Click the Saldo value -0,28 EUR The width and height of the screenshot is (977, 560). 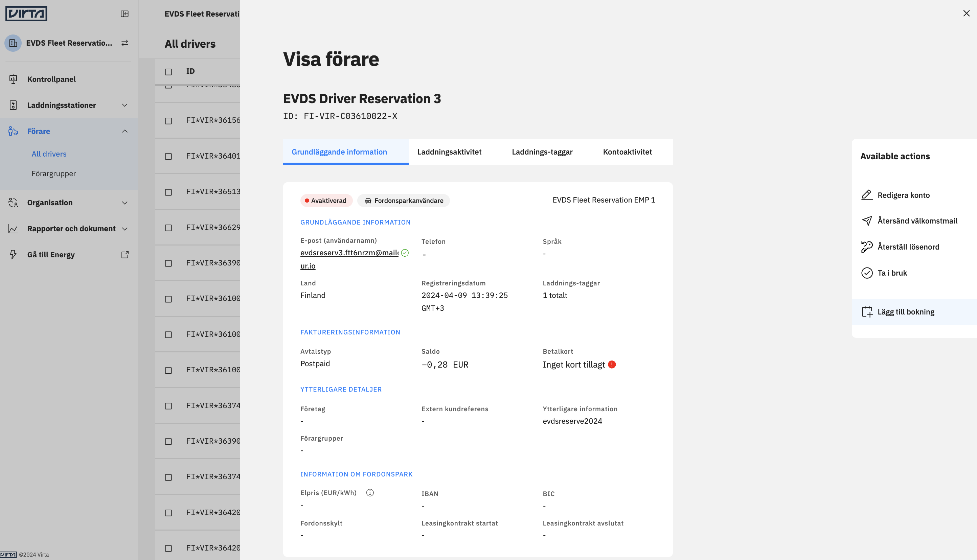[445, 365]
